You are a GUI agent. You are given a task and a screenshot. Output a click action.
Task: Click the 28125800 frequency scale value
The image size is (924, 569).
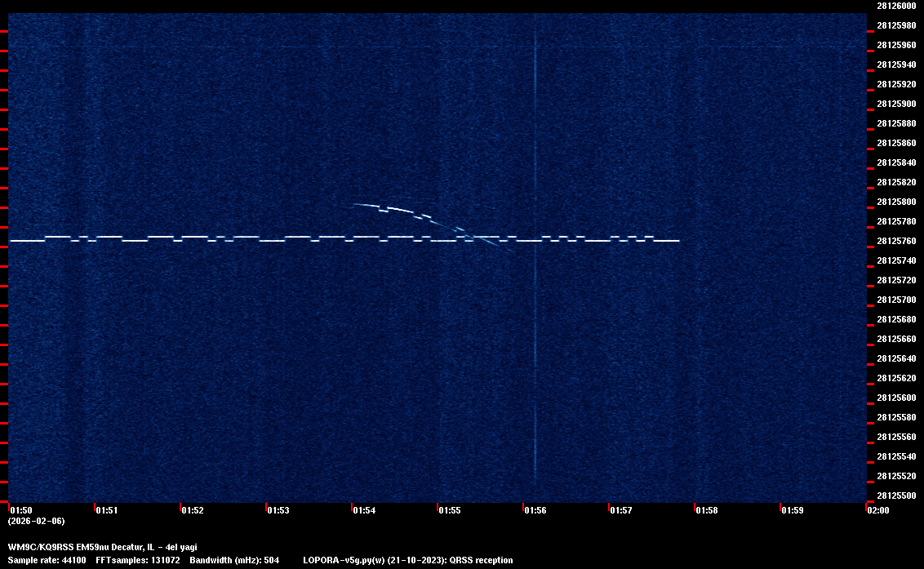pos(896,202)
